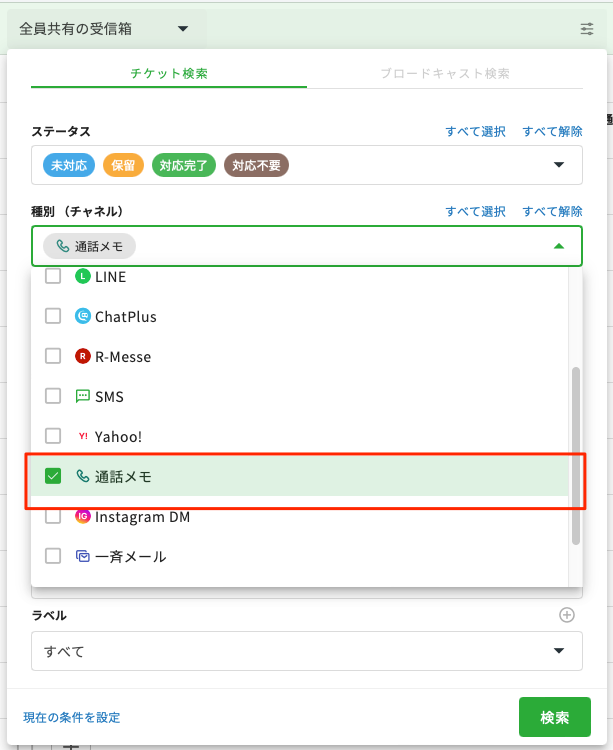Click the ChatPlus channel icon
The image size is (613, 750).
click(x=83, y=316)
